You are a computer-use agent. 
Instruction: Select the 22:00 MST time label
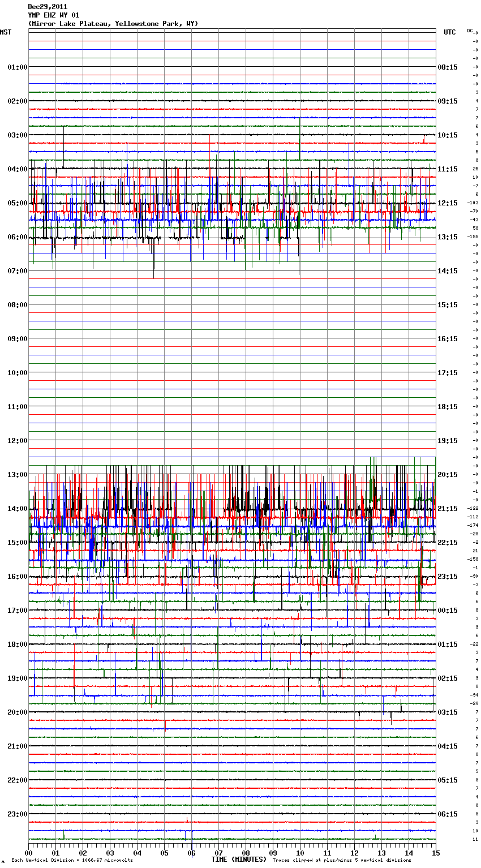(x=18, y=780)
